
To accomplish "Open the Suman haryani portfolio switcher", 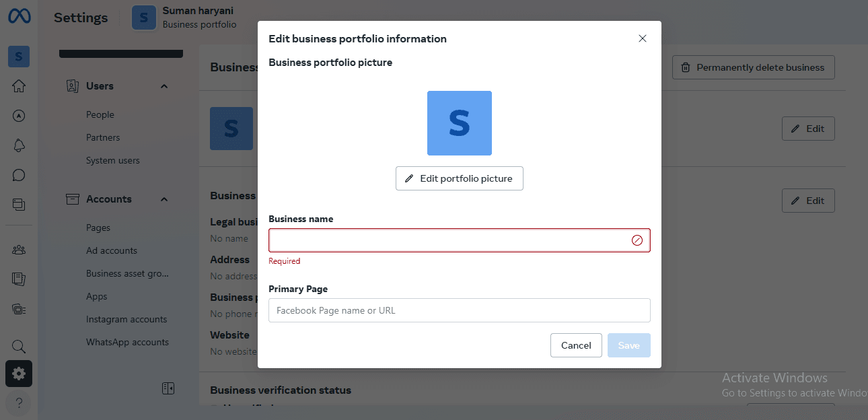I will coord(185,17).
